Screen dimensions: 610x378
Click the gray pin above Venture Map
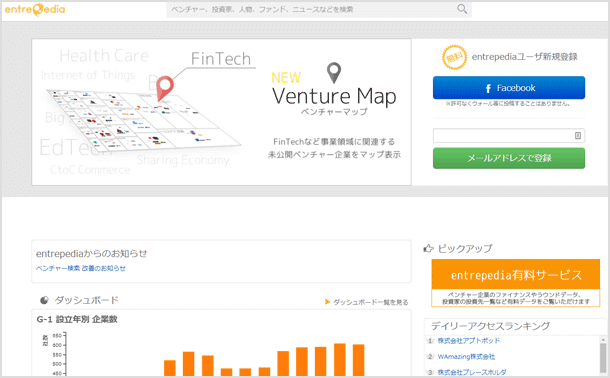coord(334,73)
